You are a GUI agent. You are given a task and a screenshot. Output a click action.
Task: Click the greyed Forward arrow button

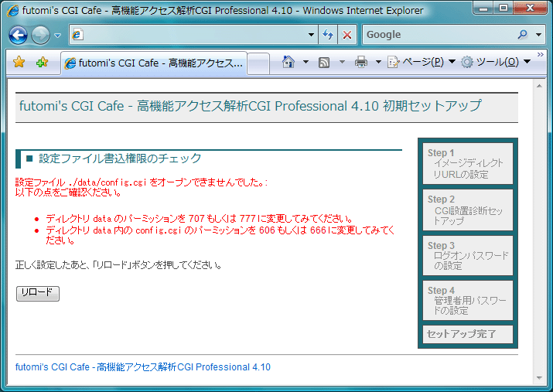40,35
